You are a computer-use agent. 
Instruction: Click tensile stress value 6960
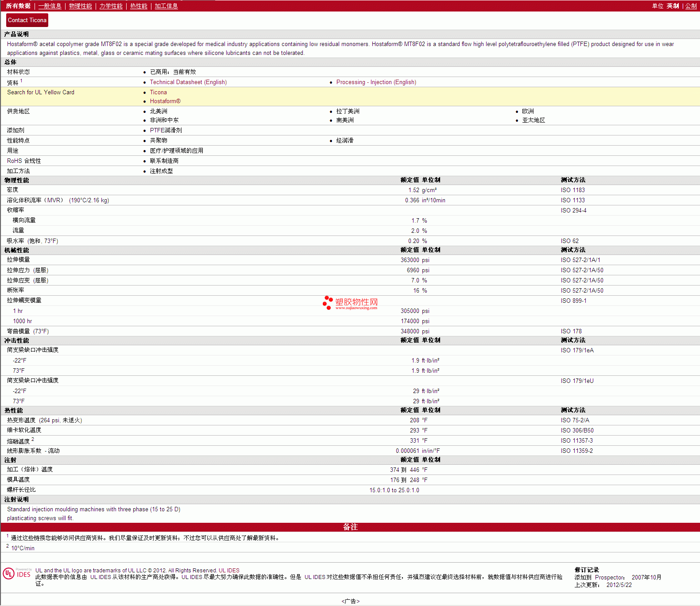coord(413,270)
